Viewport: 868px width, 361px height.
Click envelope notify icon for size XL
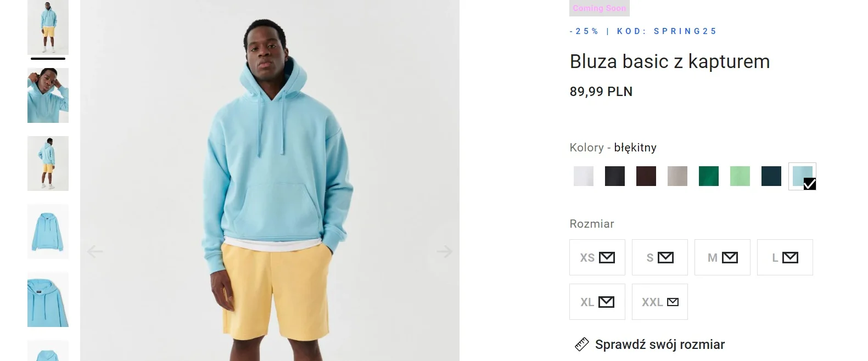pos(606,302)
